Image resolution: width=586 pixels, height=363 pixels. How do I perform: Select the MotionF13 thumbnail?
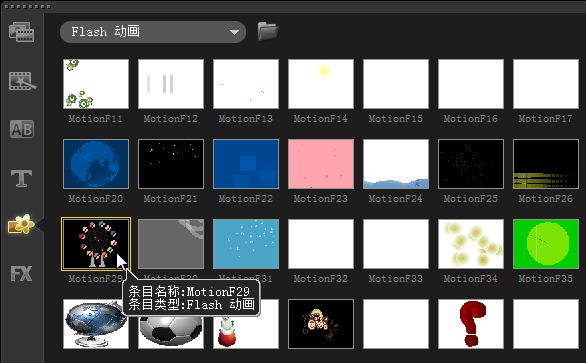tap(246, 84)
